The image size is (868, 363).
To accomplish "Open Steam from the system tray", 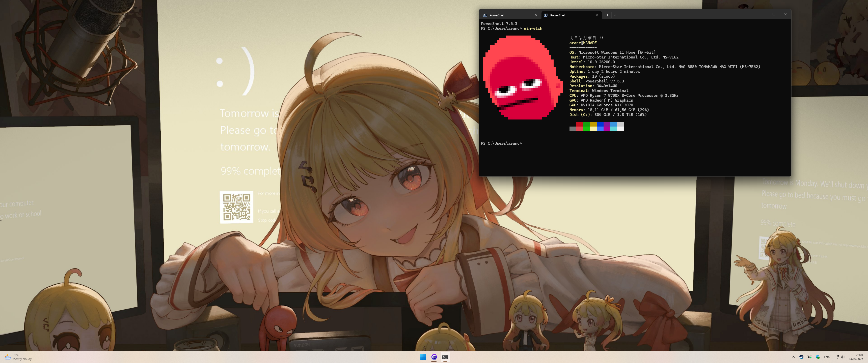I will point(801,357).
